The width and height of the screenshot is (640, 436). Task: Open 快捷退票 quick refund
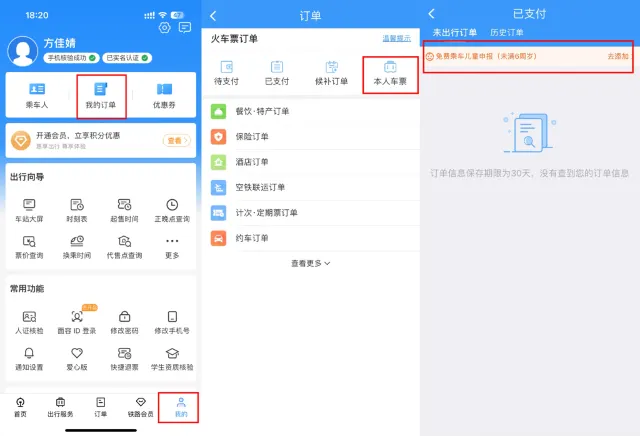124,359
